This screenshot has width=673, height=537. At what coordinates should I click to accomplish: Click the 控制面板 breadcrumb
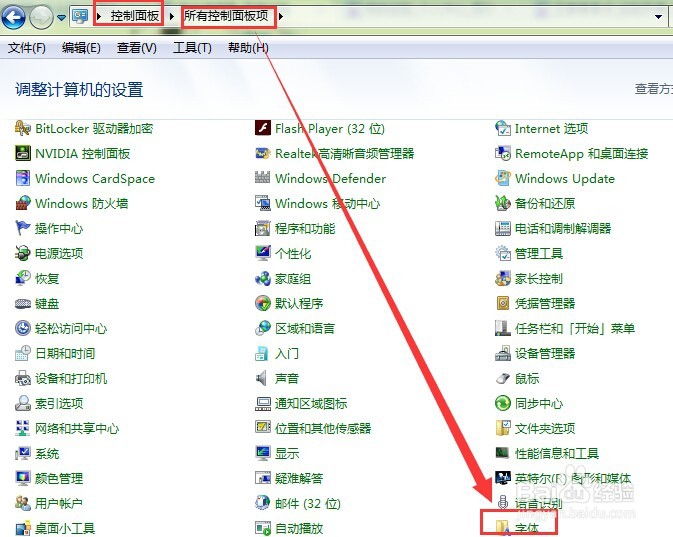click(x=135, y=16)
